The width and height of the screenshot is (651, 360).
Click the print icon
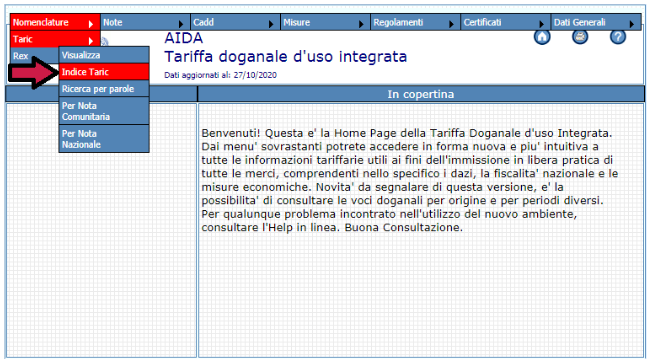point(580,37)
